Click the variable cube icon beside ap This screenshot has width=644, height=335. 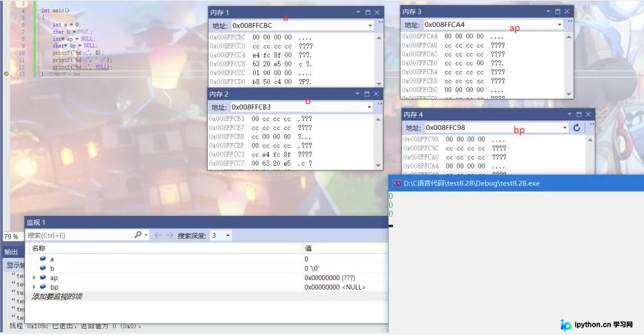point(43,277)
